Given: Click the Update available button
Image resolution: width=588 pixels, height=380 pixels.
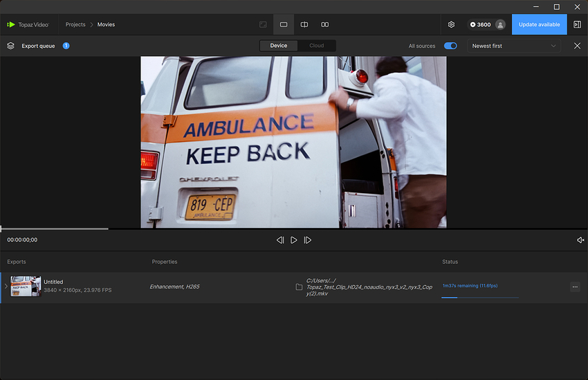Looking at the screenshot, I should pyautogui.click(x=539, y=24).
